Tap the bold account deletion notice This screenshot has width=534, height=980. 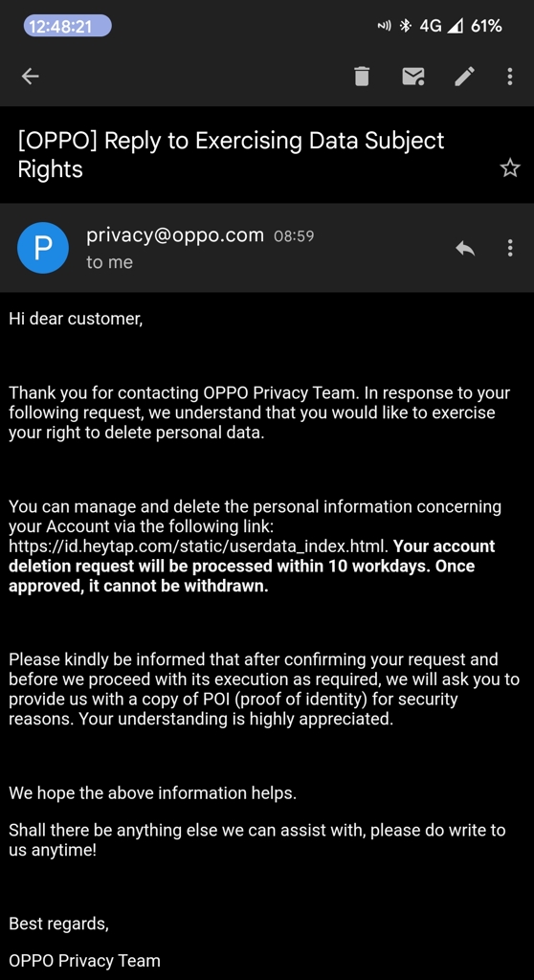pos(252,567)
